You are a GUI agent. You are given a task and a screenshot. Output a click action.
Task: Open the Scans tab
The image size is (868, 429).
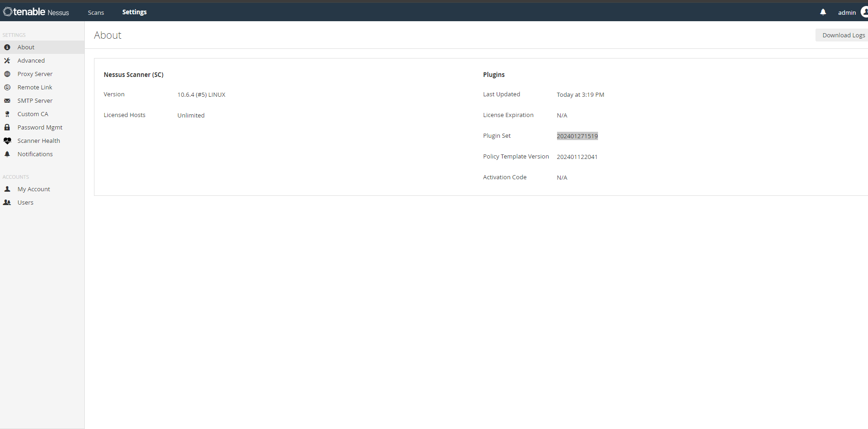(x=96, y=12)
